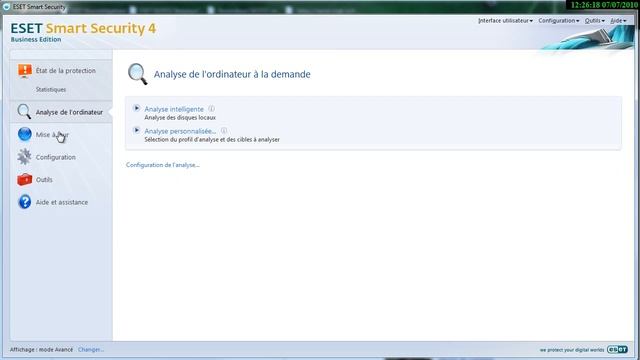Viewport: 640px width, 360px height.
Task: Open the Configuration sidebar section
Action: pyautogui.click(x=56, y=157)
